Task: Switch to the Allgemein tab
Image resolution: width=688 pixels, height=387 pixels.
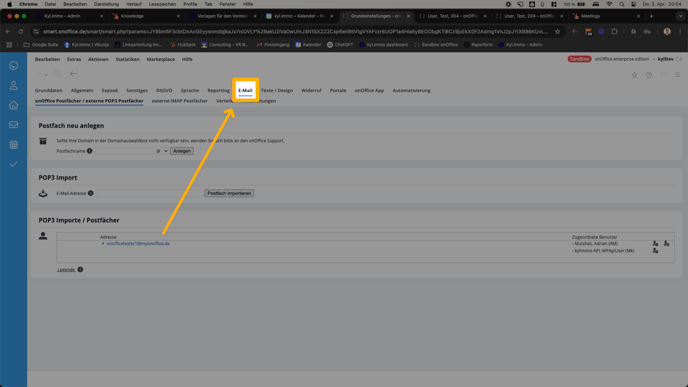Action: click(x=82, y=90)
